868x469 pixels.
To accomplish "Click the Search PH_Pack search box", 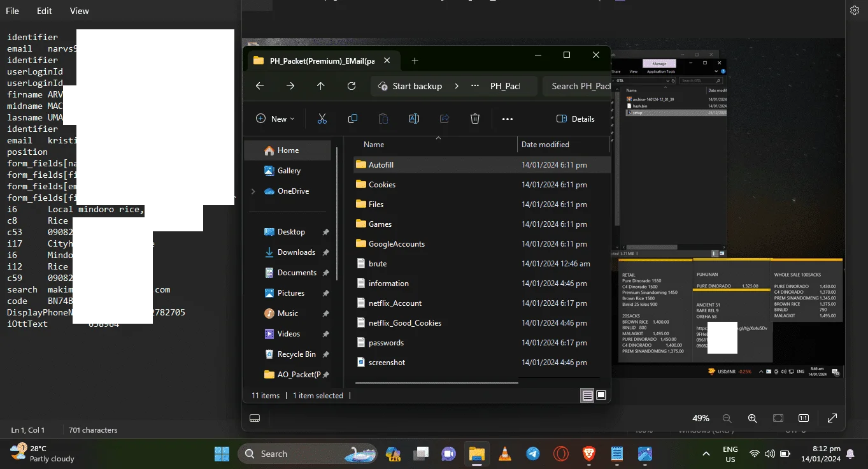I will pyautogui.click(x=577, y=86).
